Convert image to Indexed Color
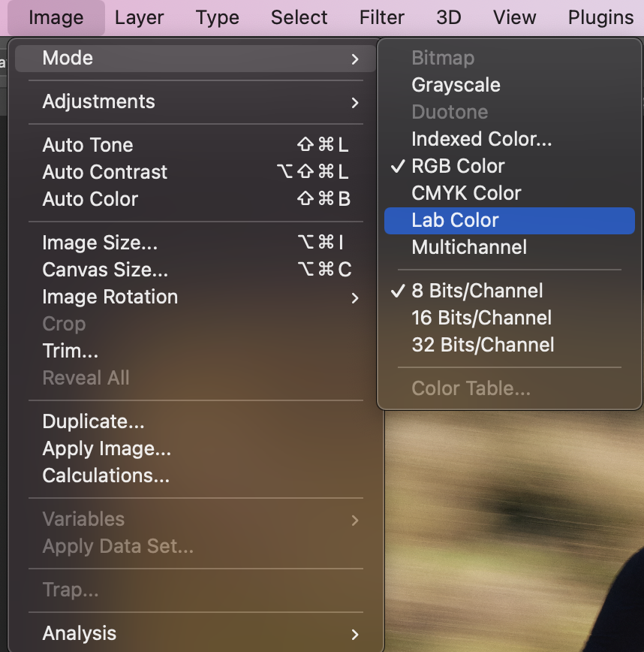This screenshot has height=652, width=644. point(510,139)
